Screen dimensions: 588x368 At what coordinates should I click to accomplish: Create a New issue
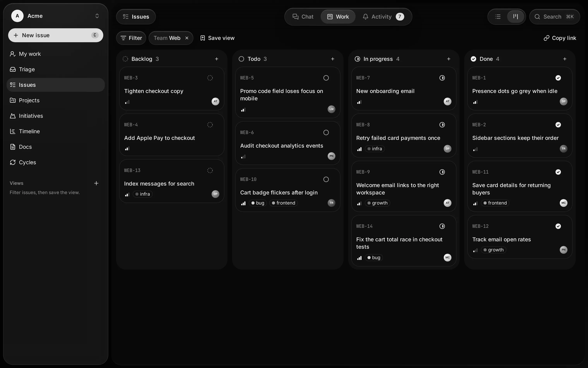56,35
